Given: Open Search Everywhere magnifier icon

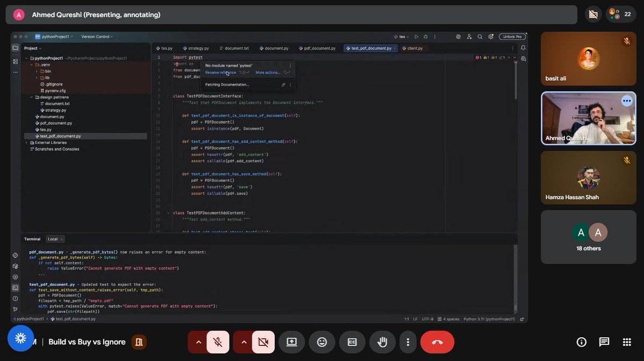Looking at the screenshot, I should click(480, 37).
